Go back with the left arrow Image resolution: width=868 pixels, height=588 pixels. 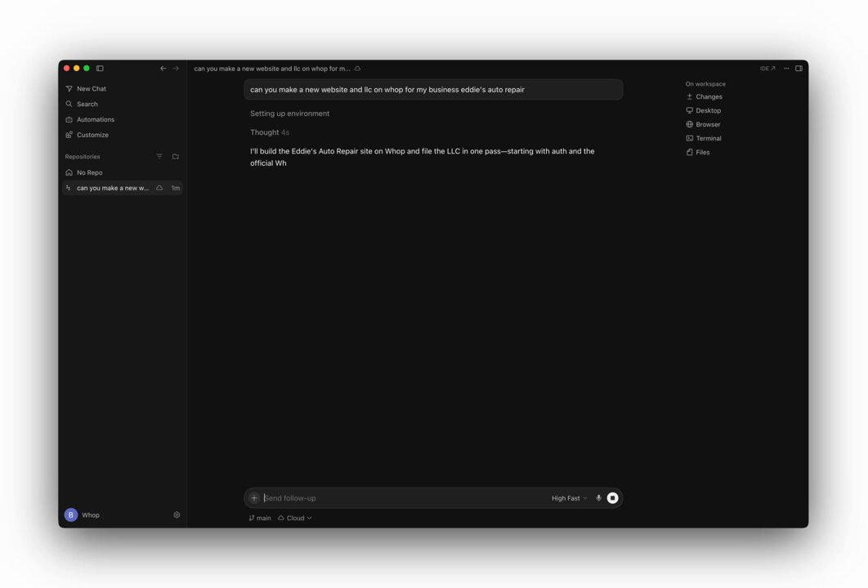point(163,69)
